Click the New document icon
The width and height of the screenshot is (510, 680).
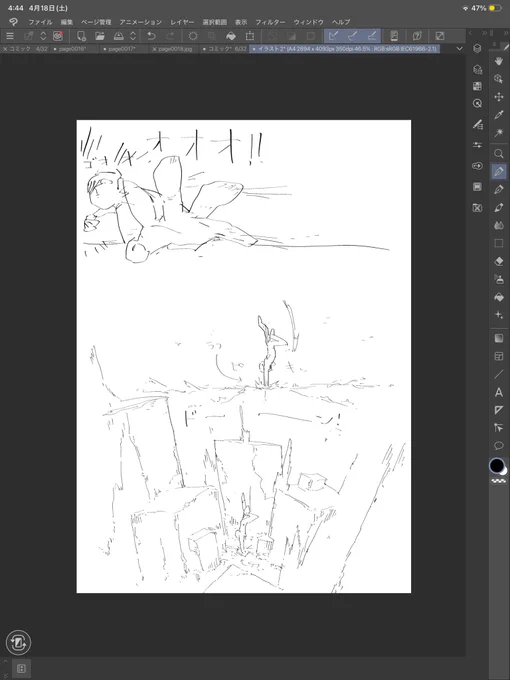pos(81,36)
